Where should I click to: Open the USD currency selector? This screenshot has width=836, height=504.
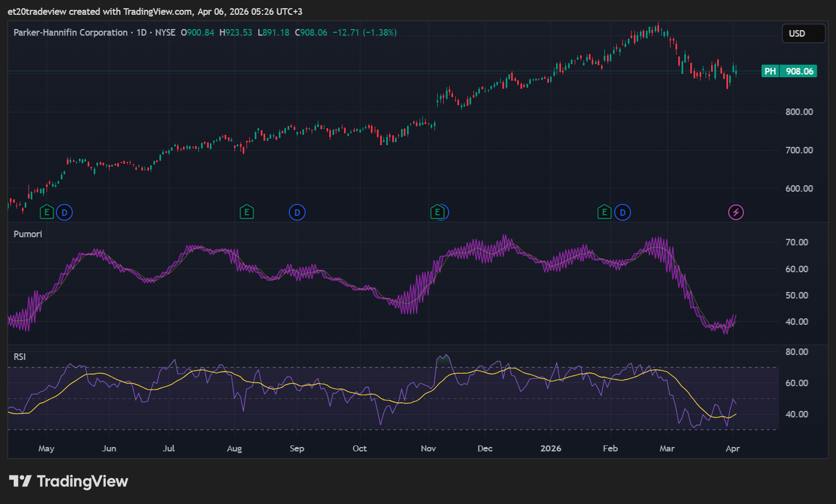pyautogui.click(x=803, y=33)
